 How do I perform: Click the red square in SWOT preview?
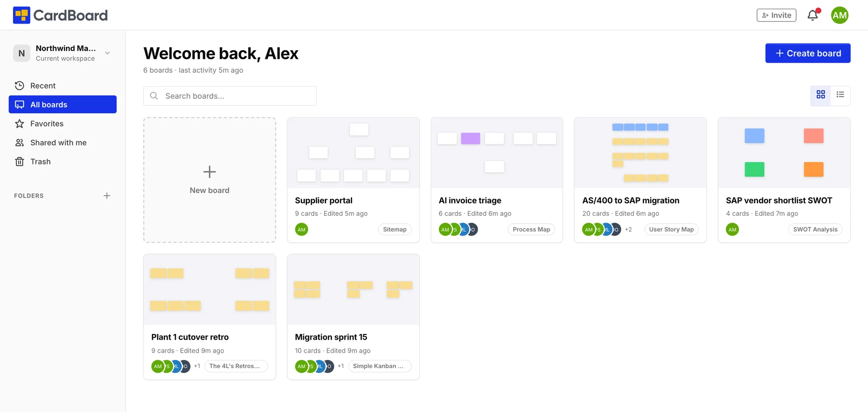814,136
